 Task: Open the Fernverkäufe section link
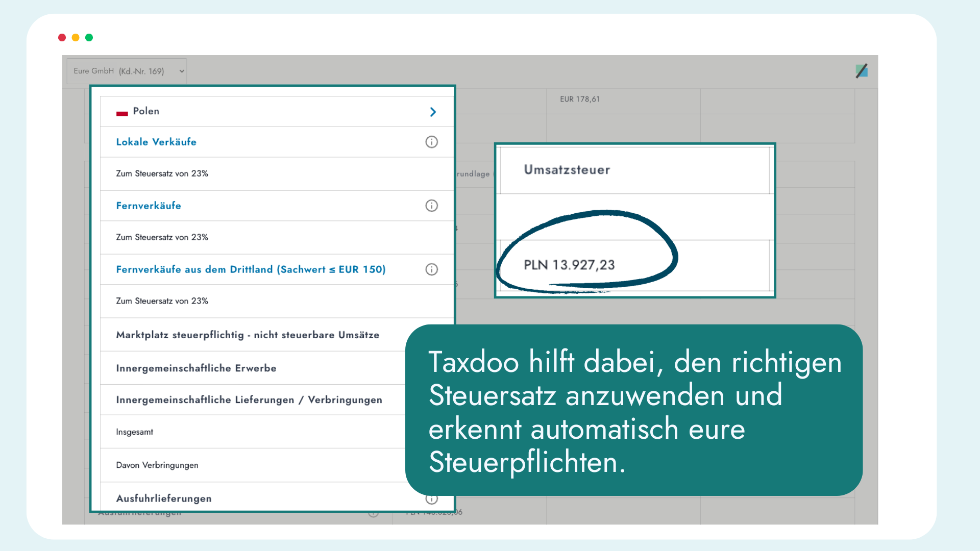[x=149, y=206]
